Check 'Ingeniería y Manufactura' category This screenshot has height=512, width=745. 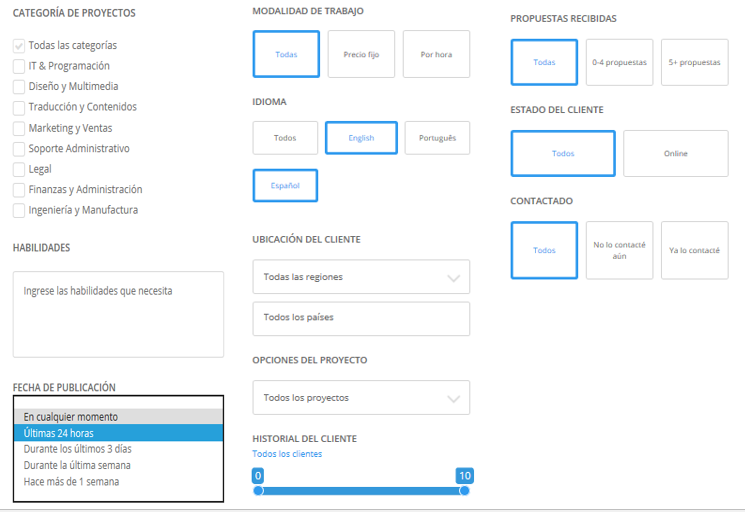(19, 210)
